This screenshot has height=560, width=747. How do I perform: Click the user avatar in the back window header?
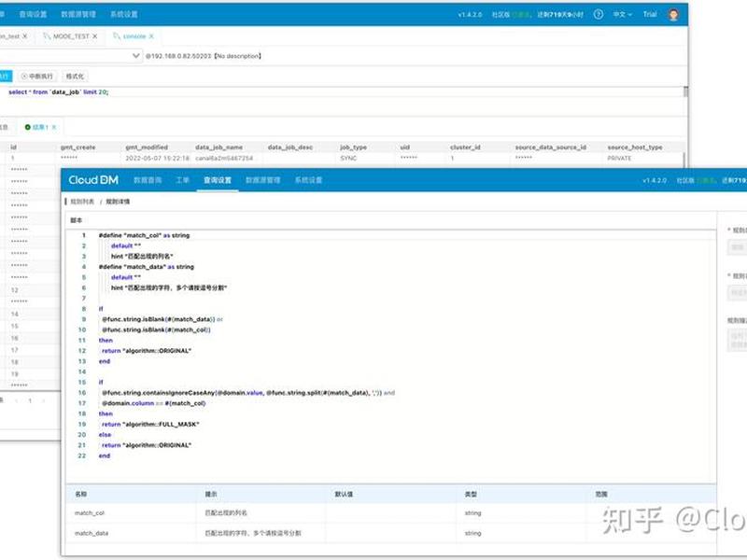673,14
